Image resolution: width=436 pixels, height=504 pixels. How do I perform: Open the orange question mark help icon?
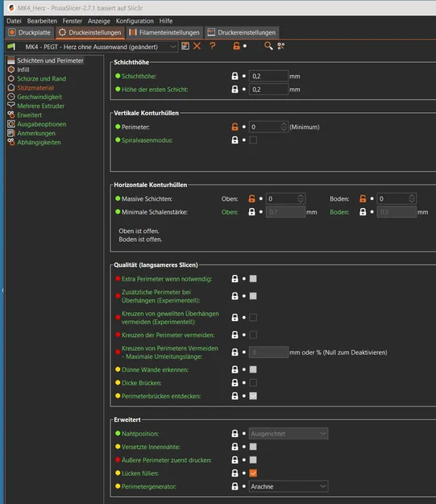coord(213,46)
